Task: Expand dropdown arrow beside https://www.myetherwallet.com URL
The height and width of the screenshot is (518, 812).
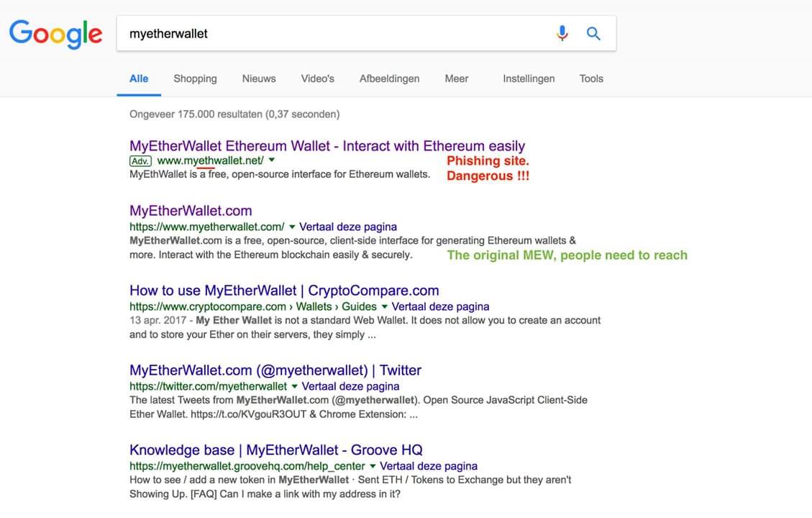Action: (291, 227)
